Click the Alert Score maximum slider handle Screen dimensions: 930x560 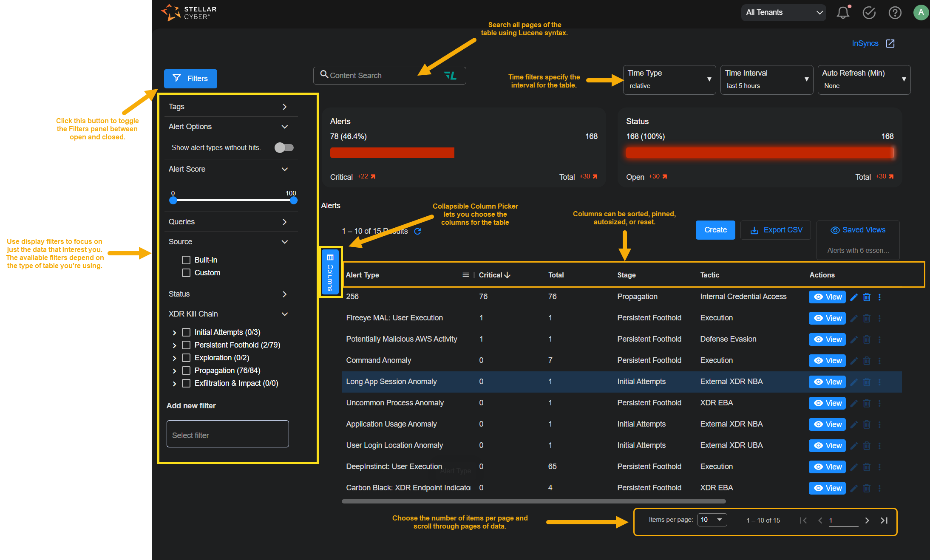click(x=293, y=200)
